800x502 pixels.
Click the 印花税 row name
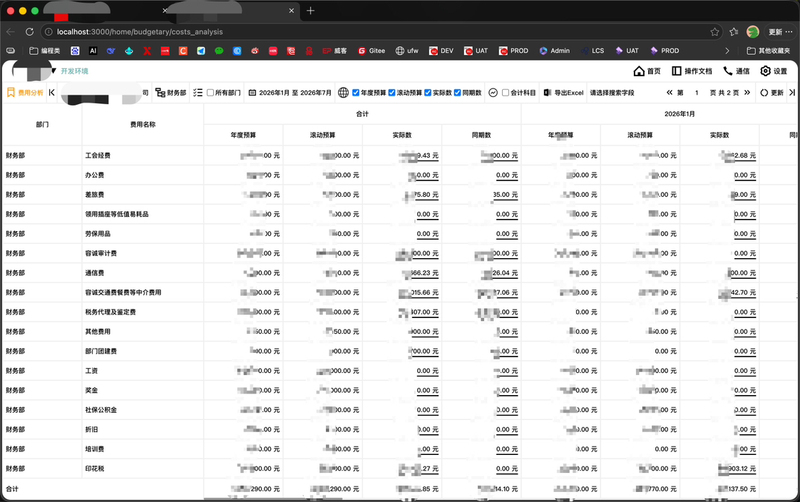point(94,468)
